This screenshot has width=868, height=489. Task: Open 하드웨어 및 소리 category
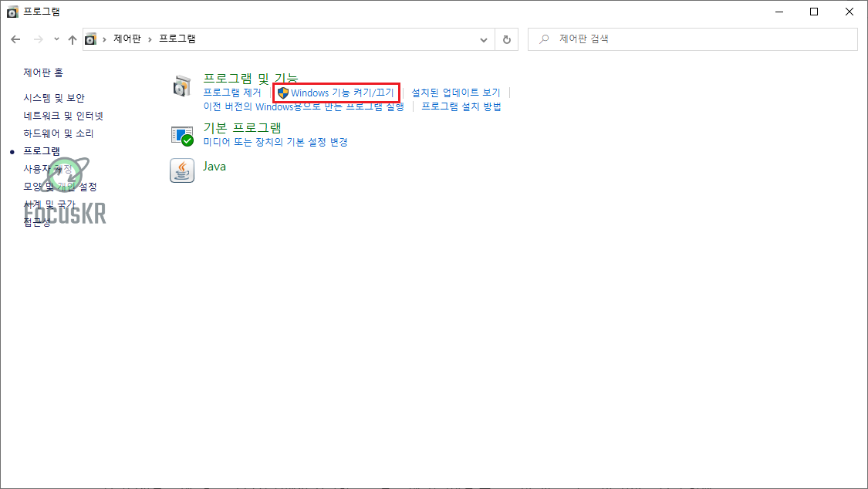click(x=59, y=133)
